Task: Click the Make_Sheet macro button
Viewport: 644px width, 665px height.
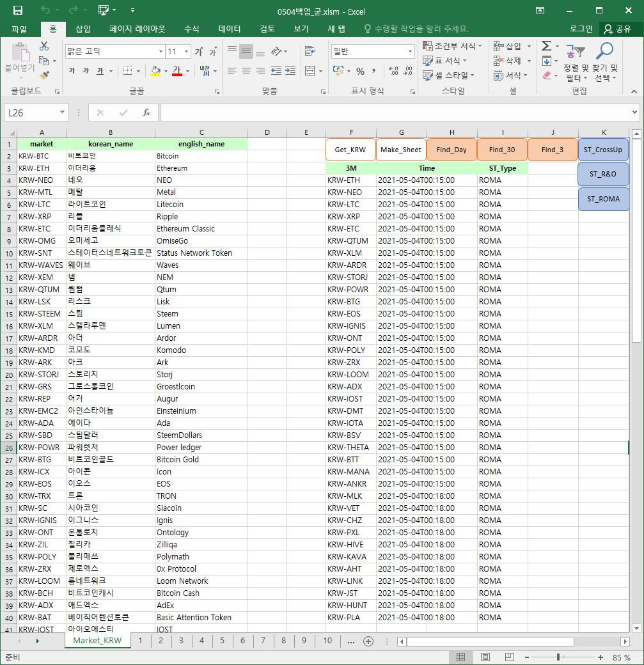Action: tap(401, 150)
